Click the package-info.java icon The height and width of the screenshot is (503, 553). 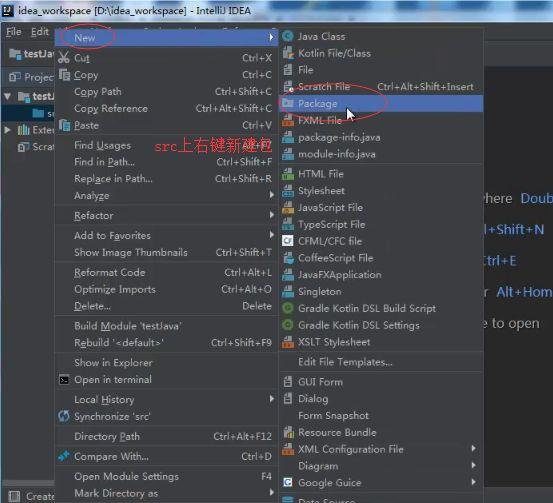(x=288, y=137)
